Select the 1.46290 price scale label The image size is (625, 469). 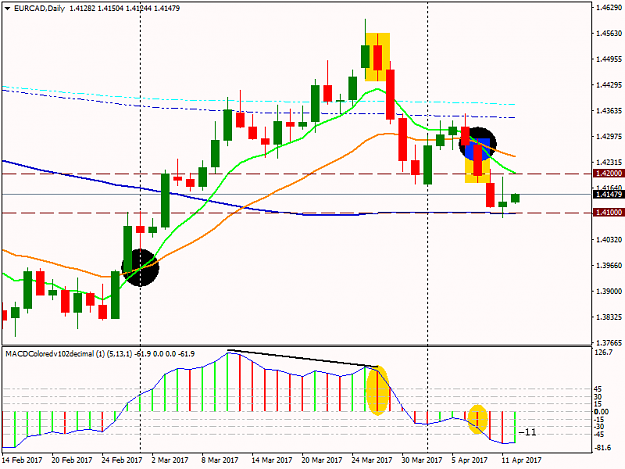point(609,8)
